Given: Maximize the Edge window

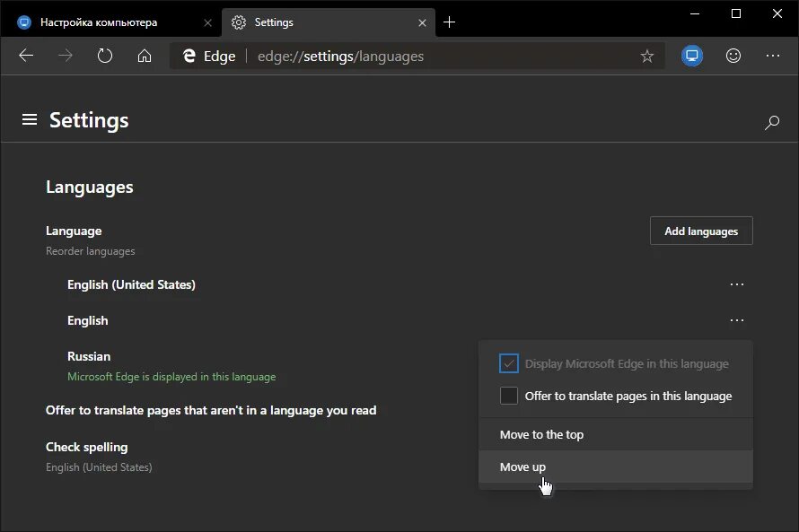Looking at the screenshot, I should click(x=736, y=13).
